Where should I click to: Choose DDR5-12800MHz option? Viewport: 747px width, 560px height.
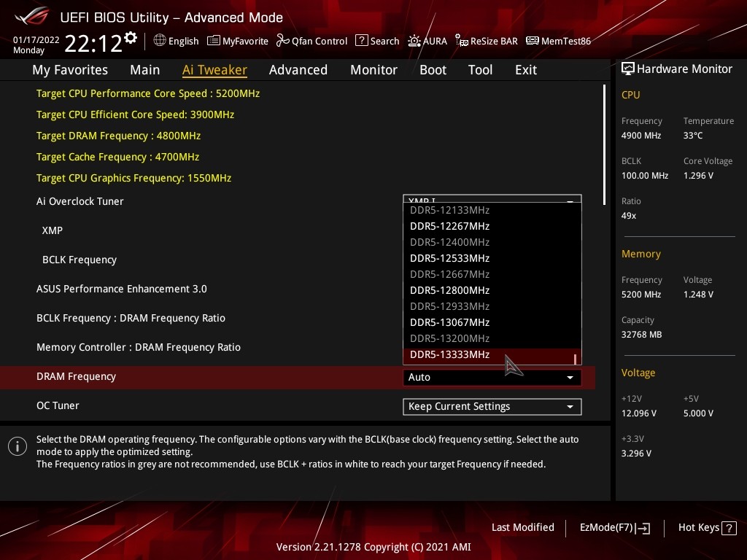click(x=449, y=290)
